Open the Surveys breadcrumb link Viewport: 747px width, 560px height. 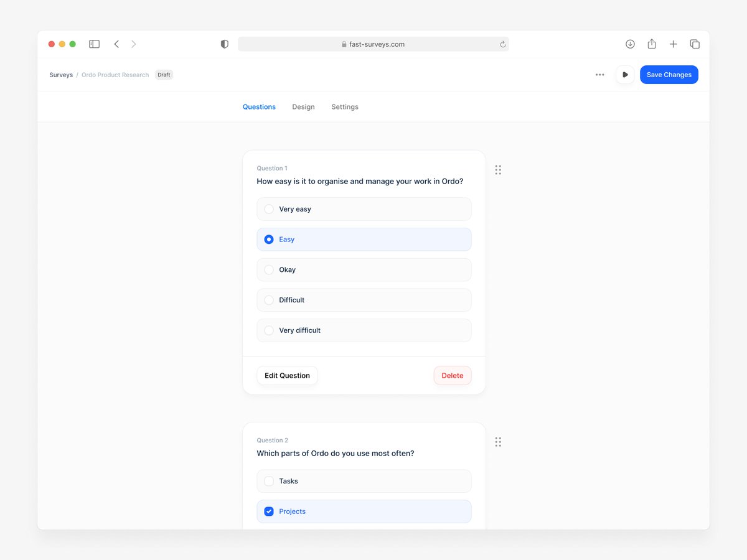61,75
